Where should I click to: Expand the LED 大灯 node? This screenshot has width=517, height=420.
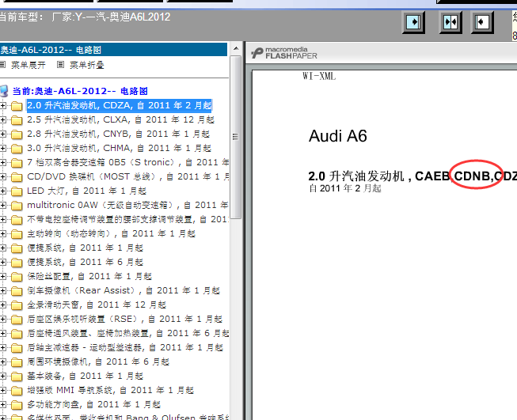[x=3, y=191]
